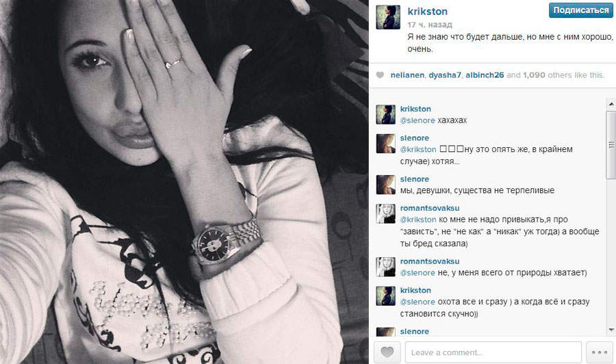Open krikston's profile avatar in the post header

[x=388, y=17]
